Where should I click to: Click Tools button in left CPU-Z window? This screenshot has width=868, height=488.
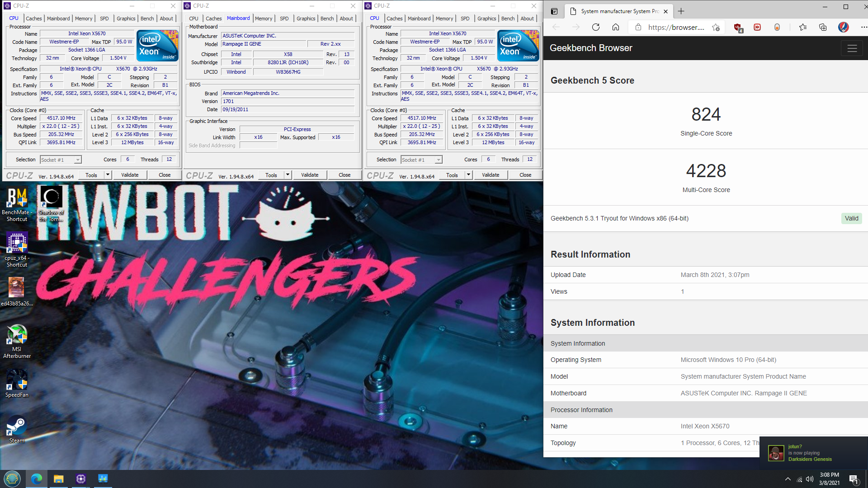[x=91, y=175]
